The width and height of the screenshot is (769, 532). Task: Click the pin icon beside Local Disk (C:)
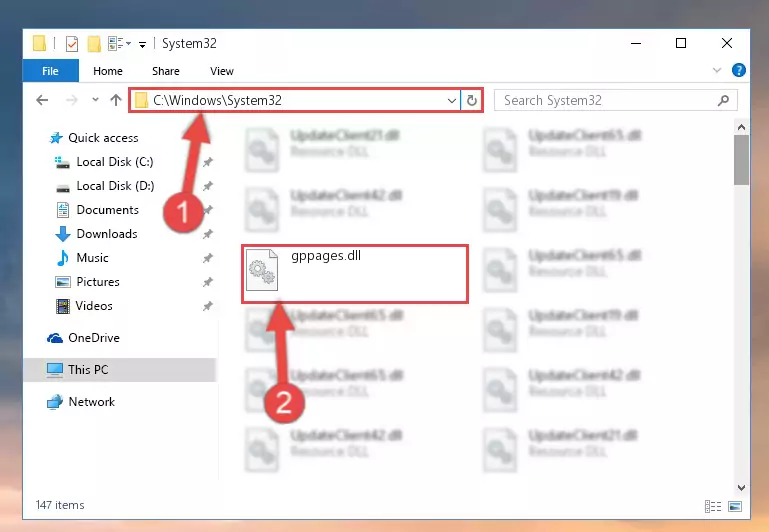pyautogui.click(x=208, y=162)
